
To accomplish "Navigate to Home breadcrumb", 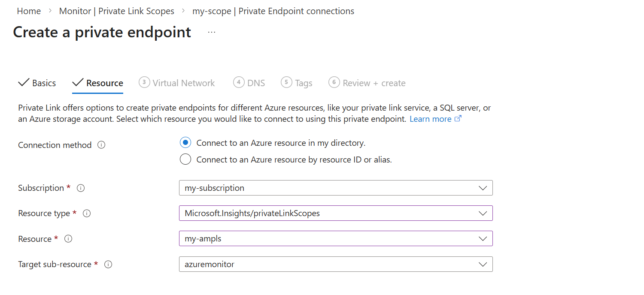I will click(x=29, y=11).
